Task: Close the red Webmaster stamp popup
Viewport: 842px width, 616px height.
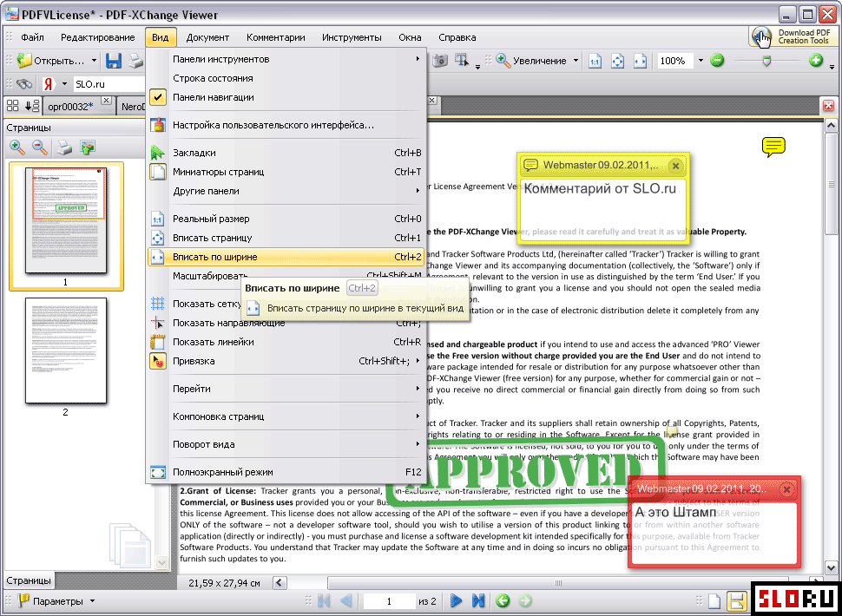Action: pyautogui.click(x=786, y=489)
